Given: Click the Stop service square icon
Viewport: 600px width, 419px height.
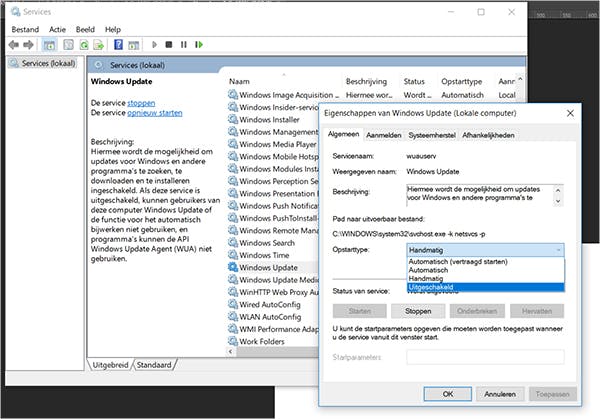Looking at the screenshot, I should coord(169,45).
